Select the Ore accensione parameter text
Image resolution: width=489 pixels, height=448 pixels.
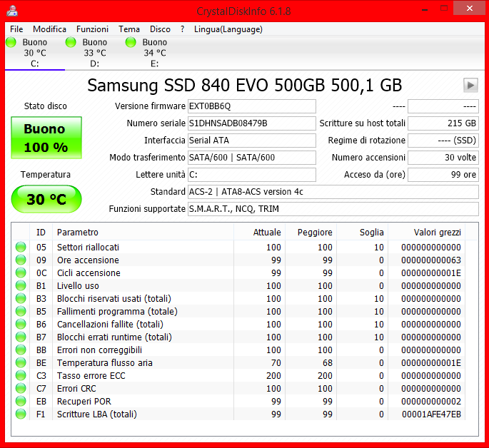coord(88,260)
